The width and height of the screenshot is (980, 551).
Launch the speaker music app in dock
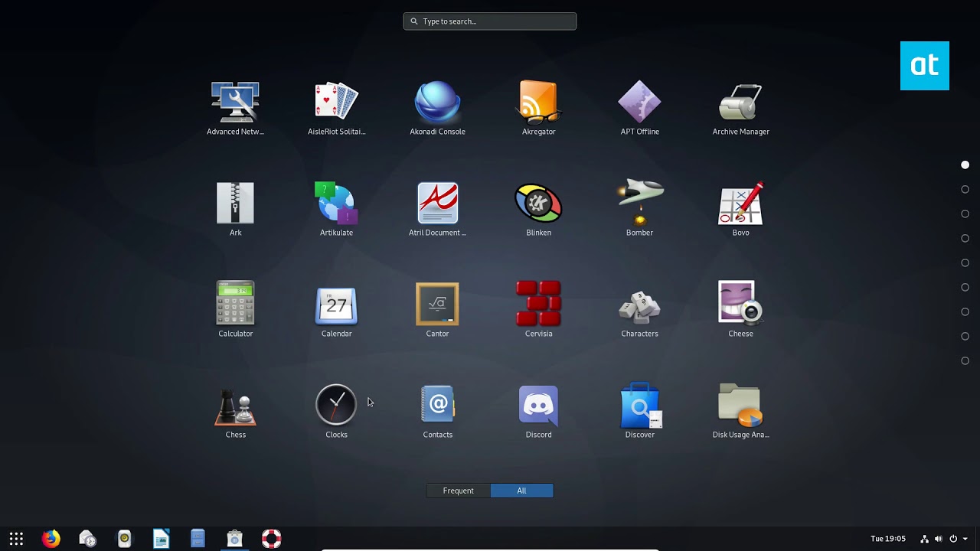point(124,539)
